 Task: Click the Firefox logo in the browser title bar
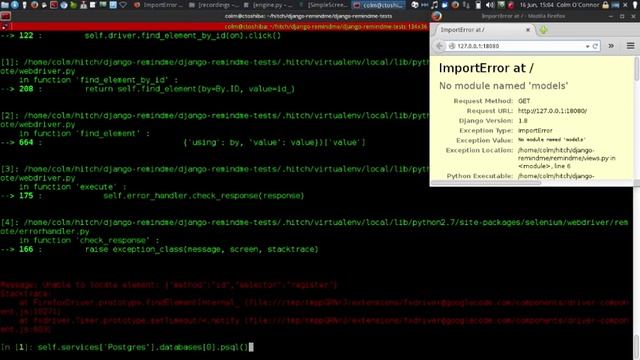437,16
